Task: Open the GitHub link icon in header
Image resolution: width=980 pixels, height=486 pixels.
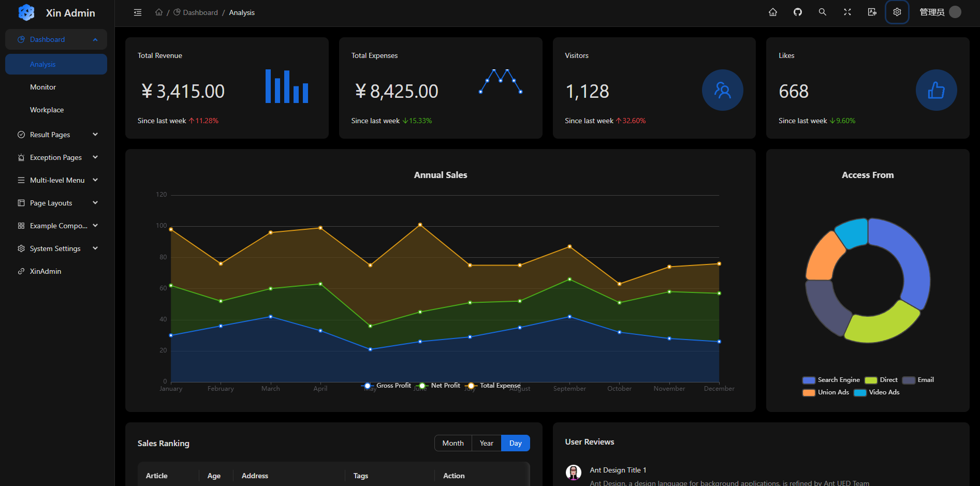Action: click(798, 12)
